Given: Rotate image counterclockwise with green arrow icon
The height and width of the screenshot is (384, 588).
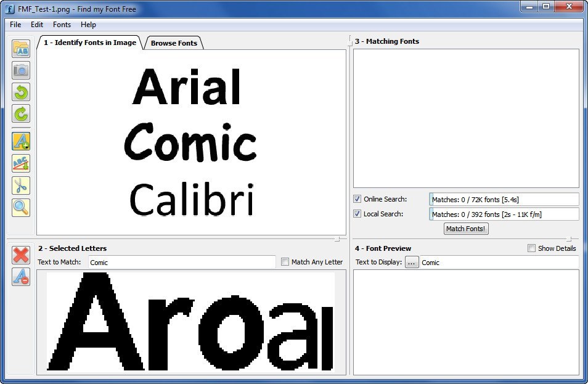Looking at the screenshot, I should point(21,92).
